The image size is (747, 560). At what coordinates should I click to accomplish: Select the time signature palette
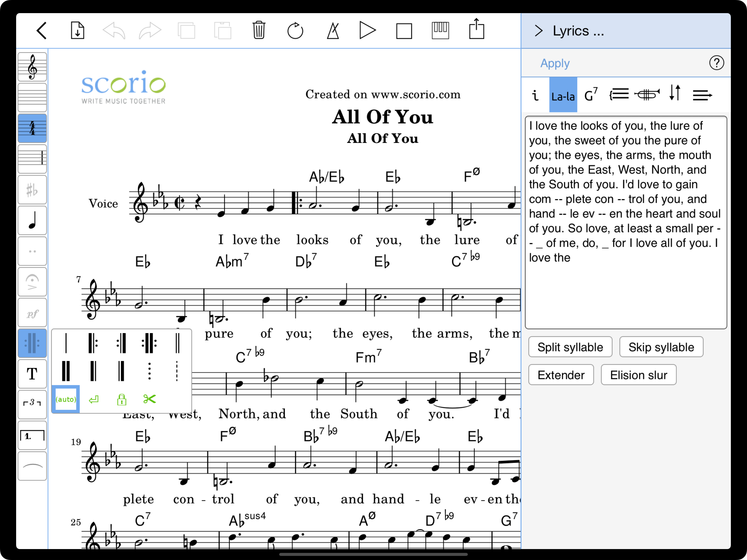pos(32,128)
